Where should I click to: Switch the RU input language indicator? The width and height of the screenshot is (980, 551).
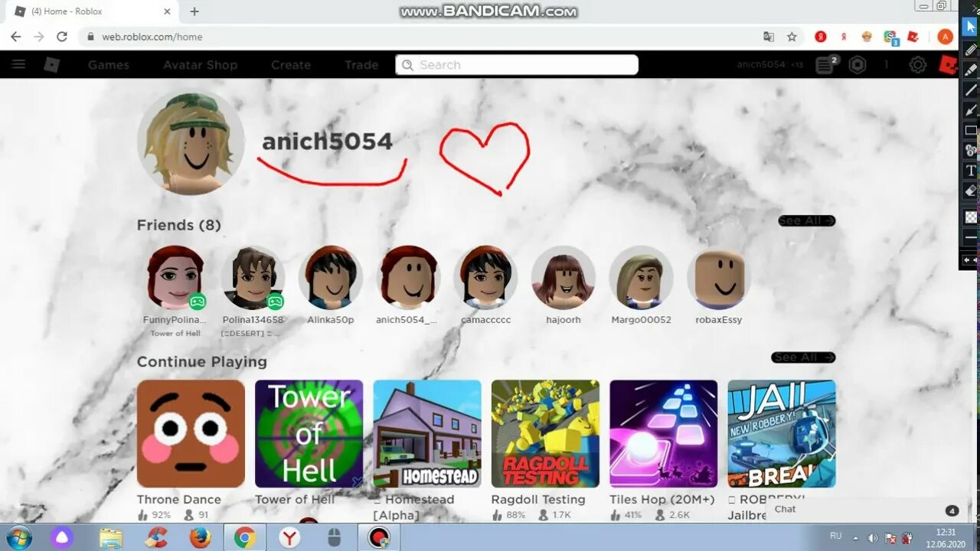[x=836, y=536]
